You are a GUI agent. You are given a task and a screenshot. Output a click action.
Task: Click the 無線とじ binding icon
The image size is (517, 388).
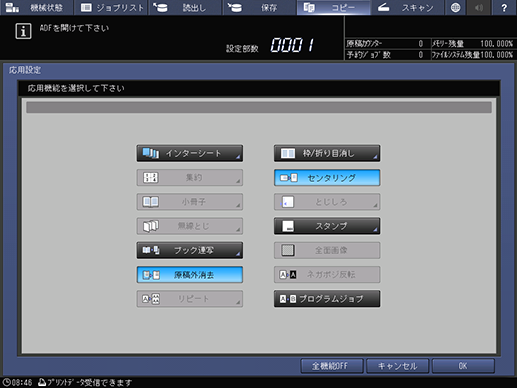point(151,226)
